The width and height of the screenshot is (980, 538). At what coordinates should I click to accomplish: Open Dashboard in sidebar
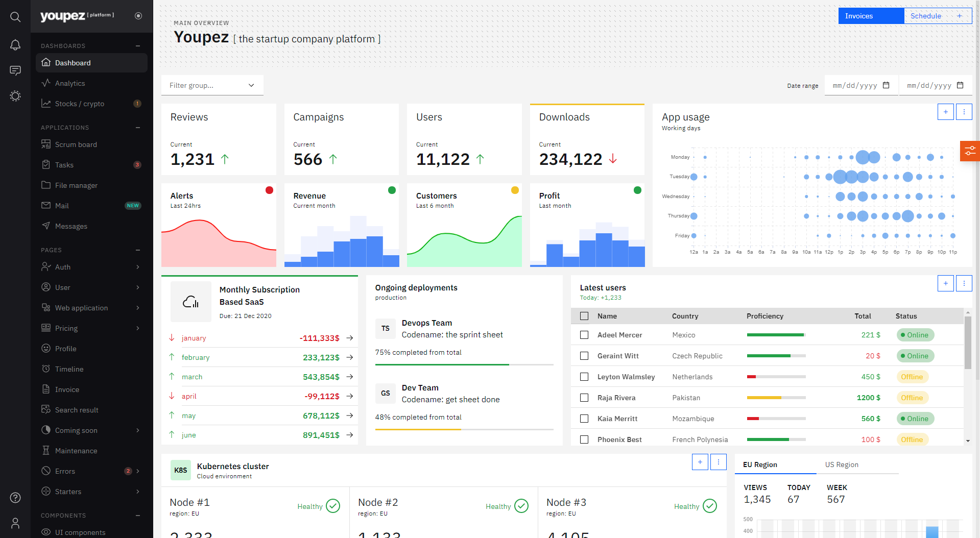pos(92,63)
